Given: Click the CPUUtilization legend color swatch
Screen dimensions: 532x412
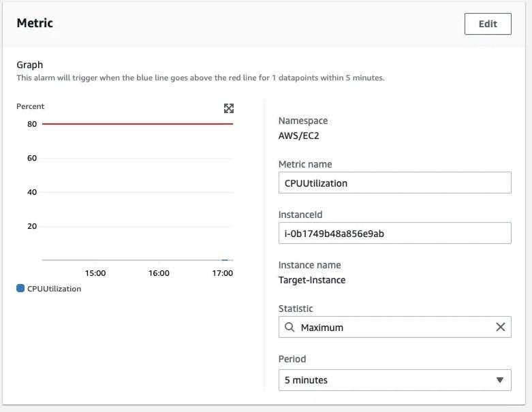Looking at the screenshot, I should [20, 288].
